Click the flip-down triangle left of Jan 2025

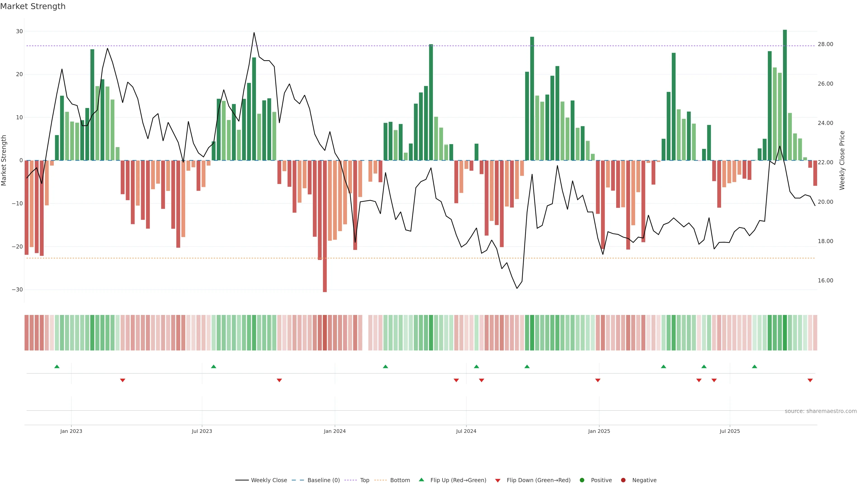(x=598, y=380)
